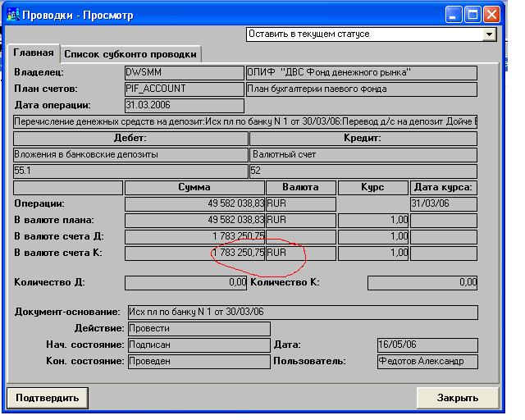Click the Документ-основание field
Screen dimensions: 525x420
click(303, 313)
